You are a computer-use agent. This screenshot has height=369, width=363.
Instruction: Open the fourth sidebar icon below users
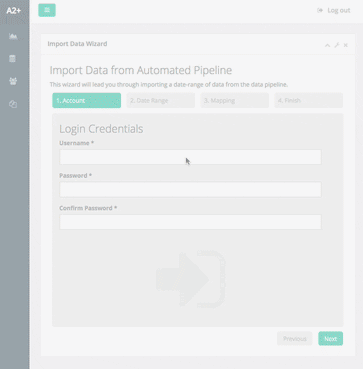[x=13, y=104]
